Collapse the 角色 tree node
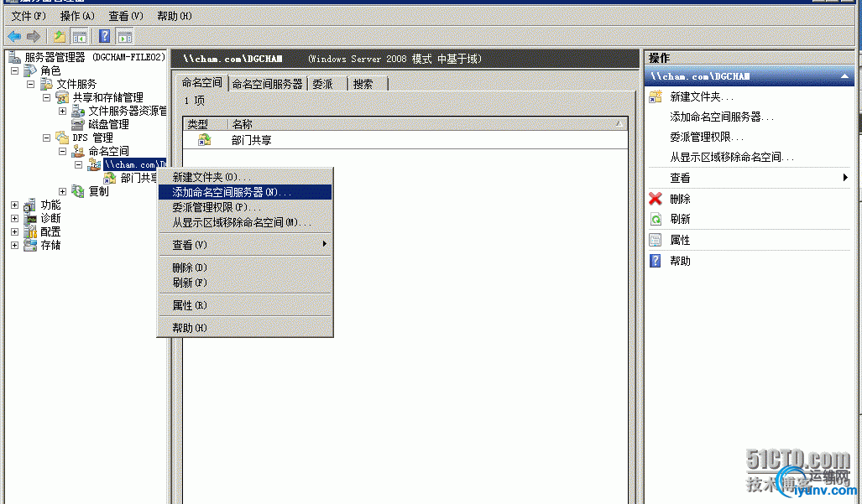The image size is (862, 504). coord(15,70)
